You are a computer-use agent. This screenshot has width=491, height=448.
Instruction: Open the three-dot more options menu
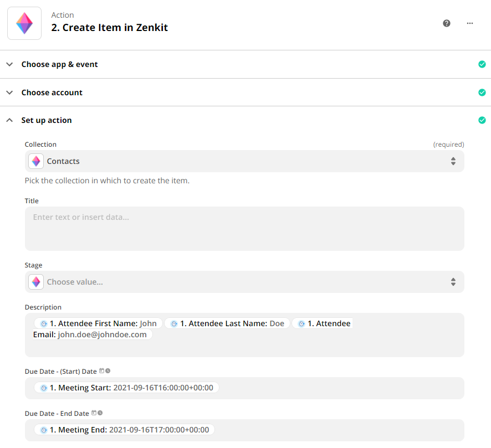click(x=470, y=23)
